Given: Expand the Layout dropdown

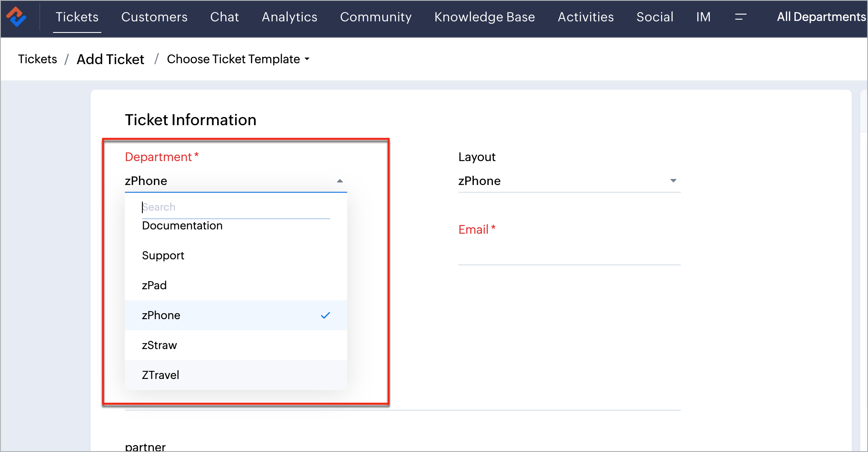Looking at the screenshot, I should pos(673,181).
